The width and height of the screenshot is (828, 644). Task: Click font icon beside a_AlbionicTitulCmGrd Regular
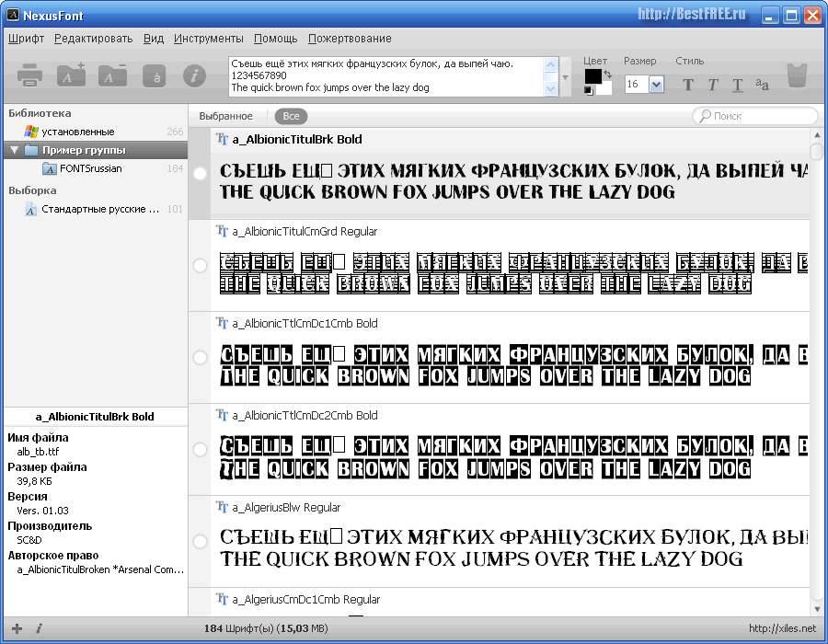222,231
